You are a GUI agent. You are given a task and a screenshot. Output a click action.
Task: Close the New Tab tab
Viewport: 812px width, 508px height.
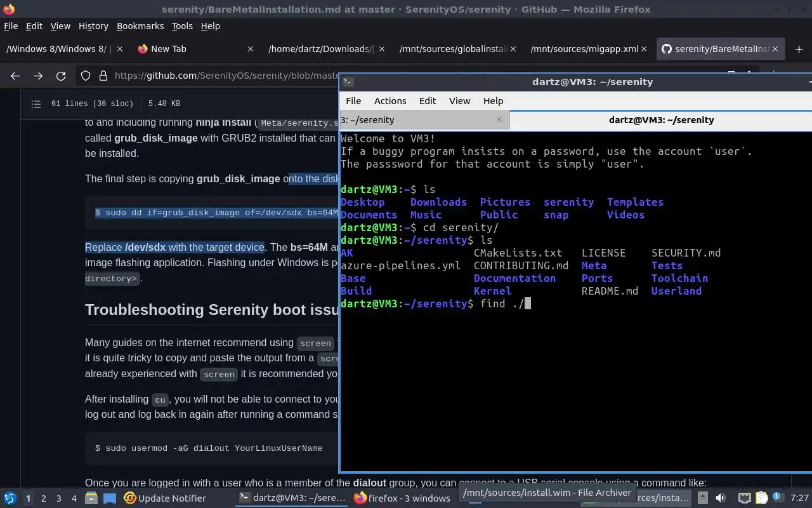tap(251, 49)
